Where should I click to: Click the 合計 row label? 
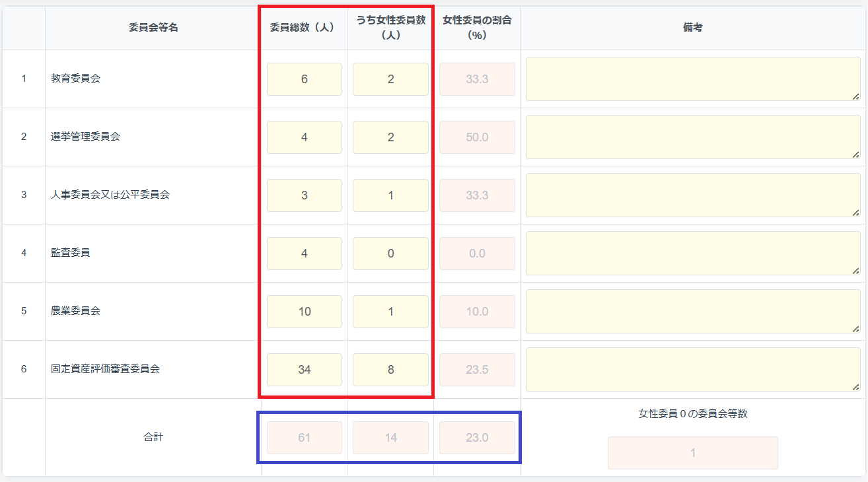tap(153, 437)
